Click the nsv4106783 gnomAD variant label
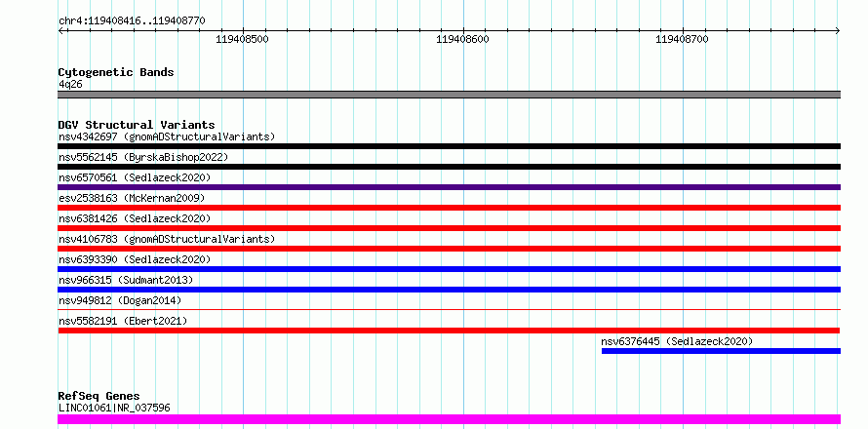868x429 pixels. [167, 239]
